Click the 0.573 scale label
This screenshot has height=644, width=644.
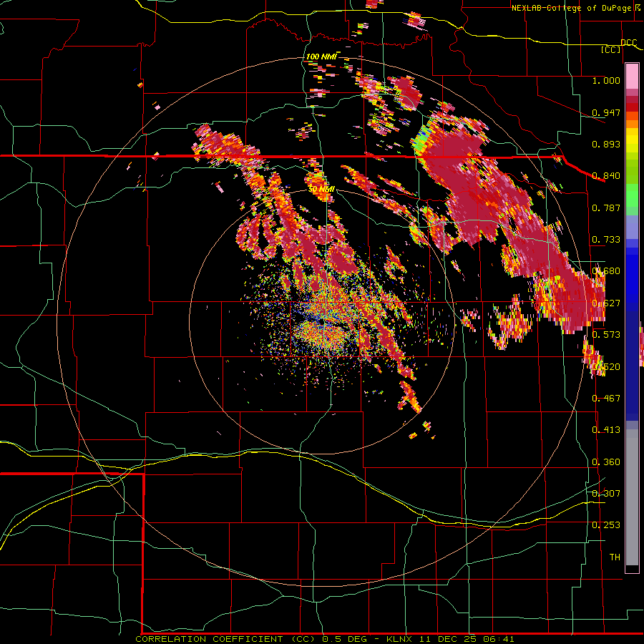(606, 334)
